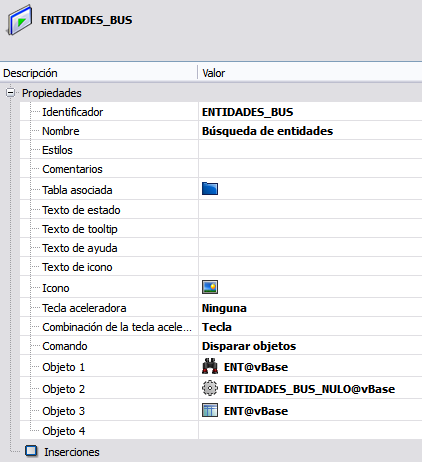The width and height of the screenshot is (422, 469).
Task: Select the Objeto 1 label
Action: click(x=64, y=367)
